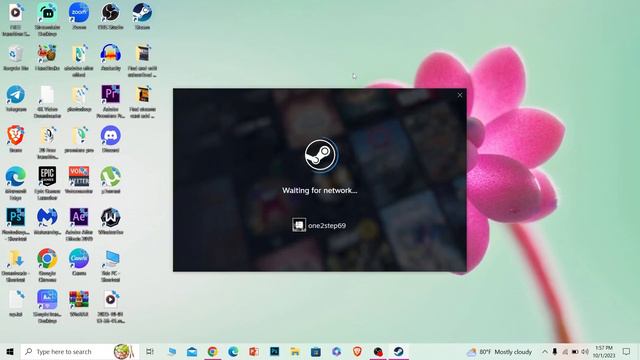This screenshot has height=360, width=640.
Task: Open Adobe After Effects shortcut
Action: [79, 224]
